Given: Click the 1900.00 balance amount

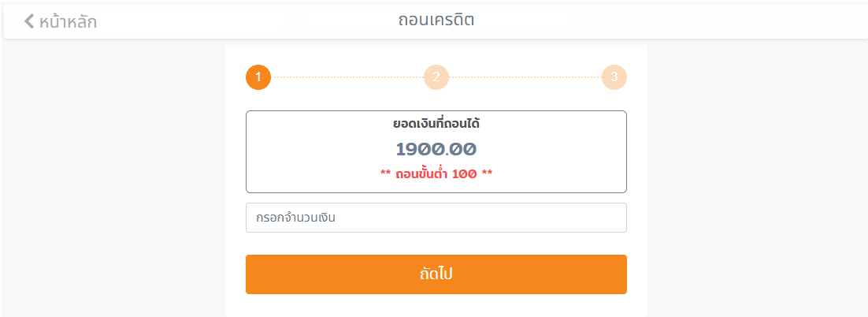Looking at the screenshot, I should point(436,149).
